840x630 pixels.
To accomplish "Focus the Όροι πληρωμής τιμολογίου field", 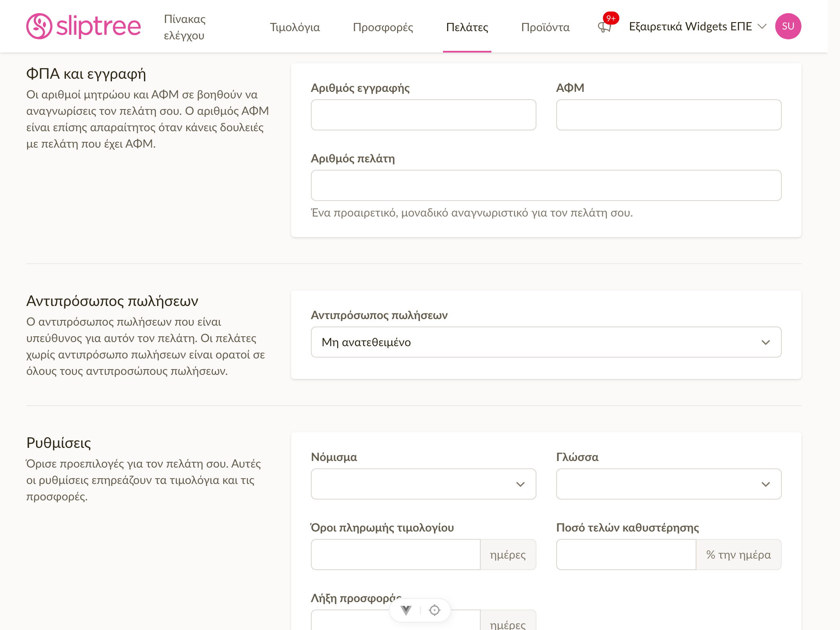I will (395, 555).
